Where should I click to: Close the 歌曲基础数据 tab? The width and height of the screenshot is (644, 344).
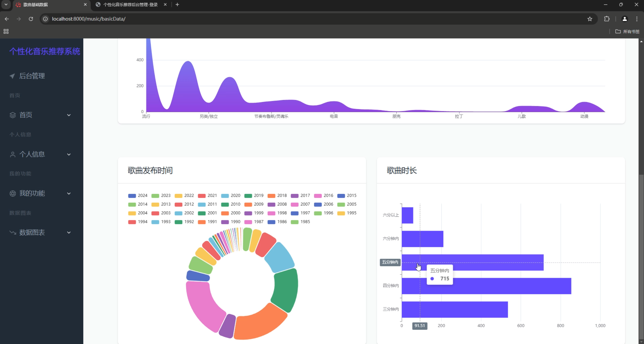85,5
